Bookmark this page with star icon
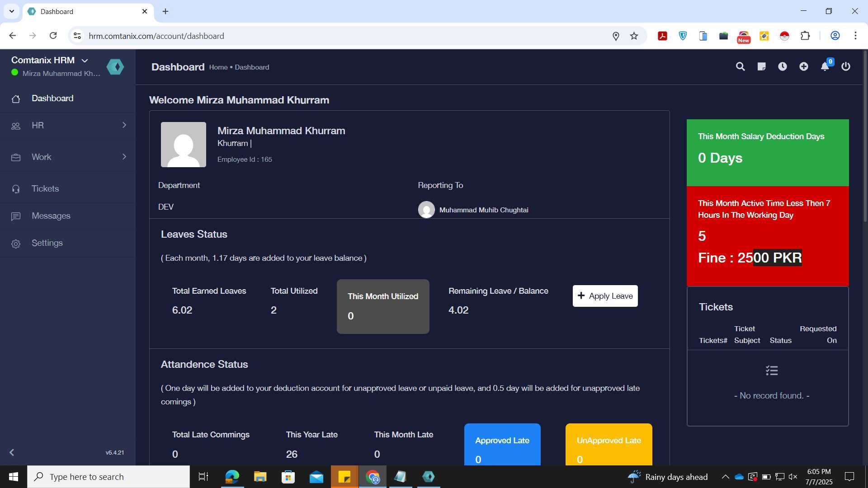868x488 pixels. 634,36
